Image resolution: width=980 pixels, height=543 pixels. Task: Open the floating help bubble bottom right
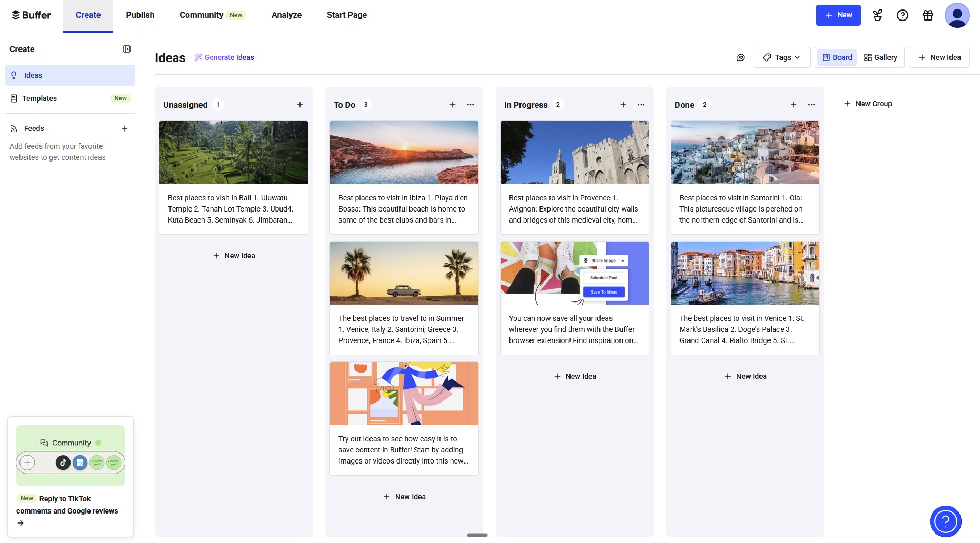tap(945, 521)
